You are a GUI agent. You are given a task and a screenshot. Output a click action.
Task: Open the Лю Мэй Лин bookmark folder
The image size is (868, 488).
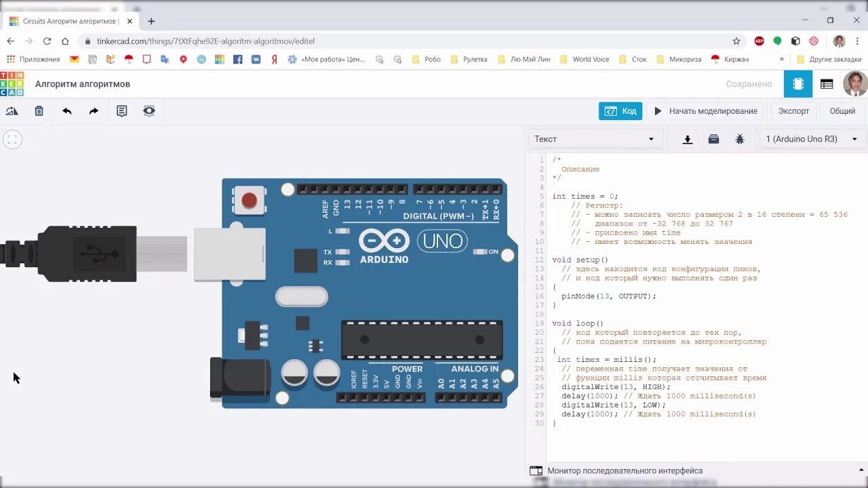[524, 59]
